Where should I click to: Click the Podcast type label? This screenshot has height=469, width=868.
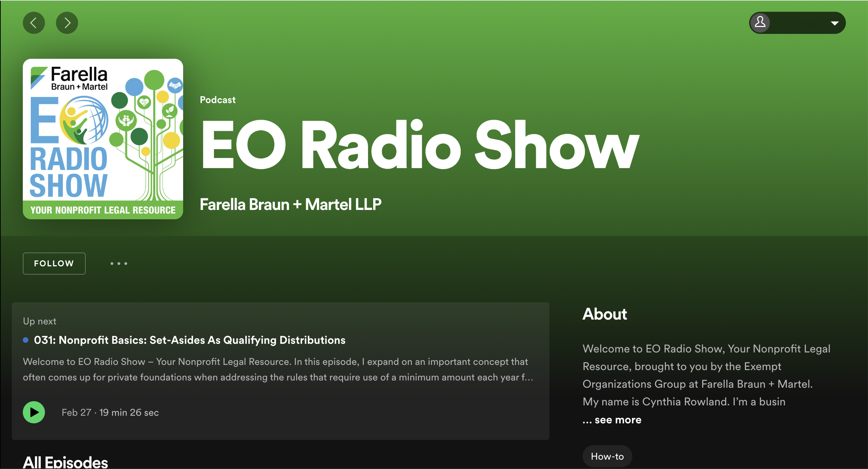(218, 100)
